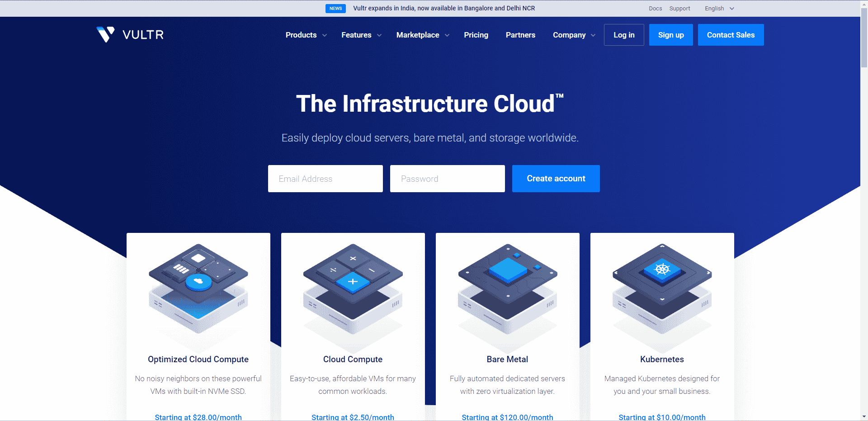Click 'Fully automated dedicated servers' description
The image size is (868, 421).
tap(507, 385)
